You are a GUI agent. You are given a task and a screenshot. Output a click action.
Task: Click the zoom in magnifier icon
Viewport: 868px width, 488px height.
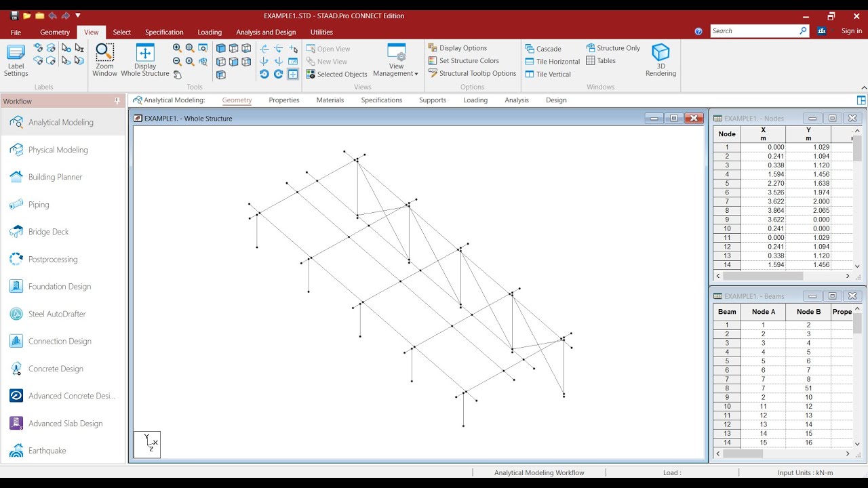tap(177, 48)
